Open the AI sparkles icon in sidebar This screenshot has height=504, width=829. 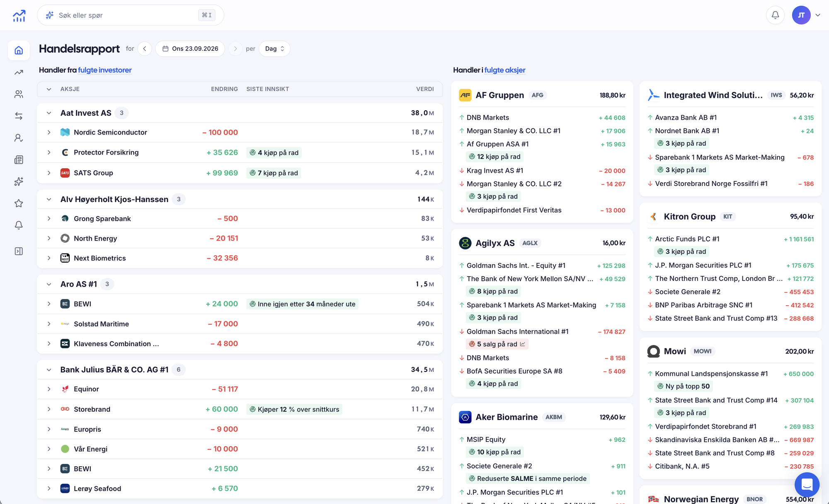(19, 181)
